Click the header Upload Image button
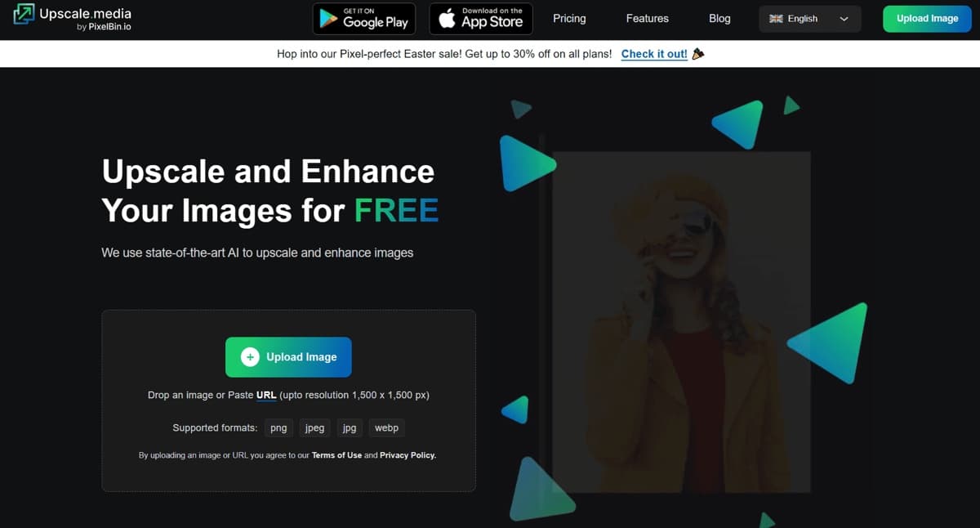 click(928, 19)
